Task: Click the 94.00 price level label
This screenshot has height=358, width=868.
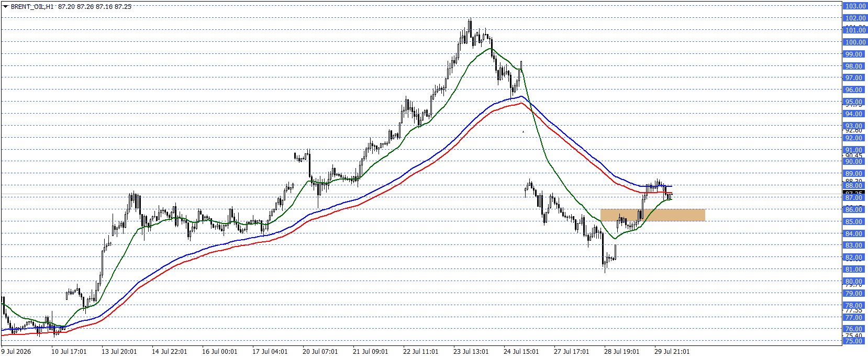Action: tap(855, 114)
